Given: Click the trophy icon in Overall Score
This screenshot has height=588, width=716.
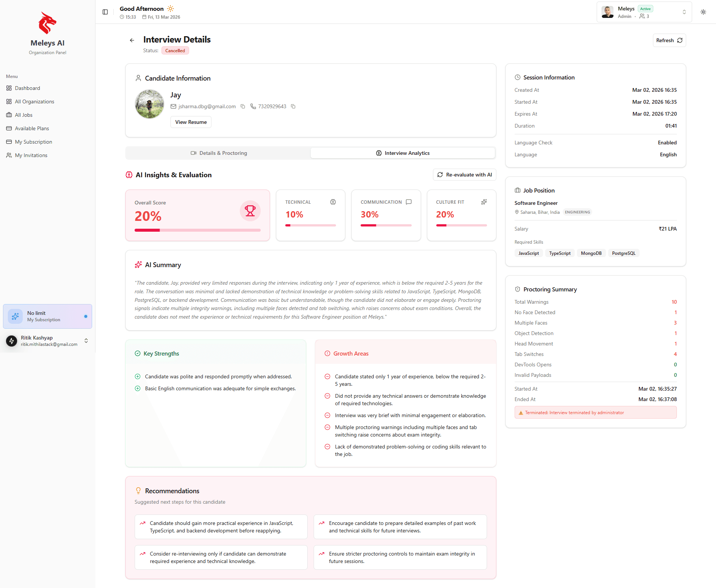Looking at the screenshot, I should point(250,211).
